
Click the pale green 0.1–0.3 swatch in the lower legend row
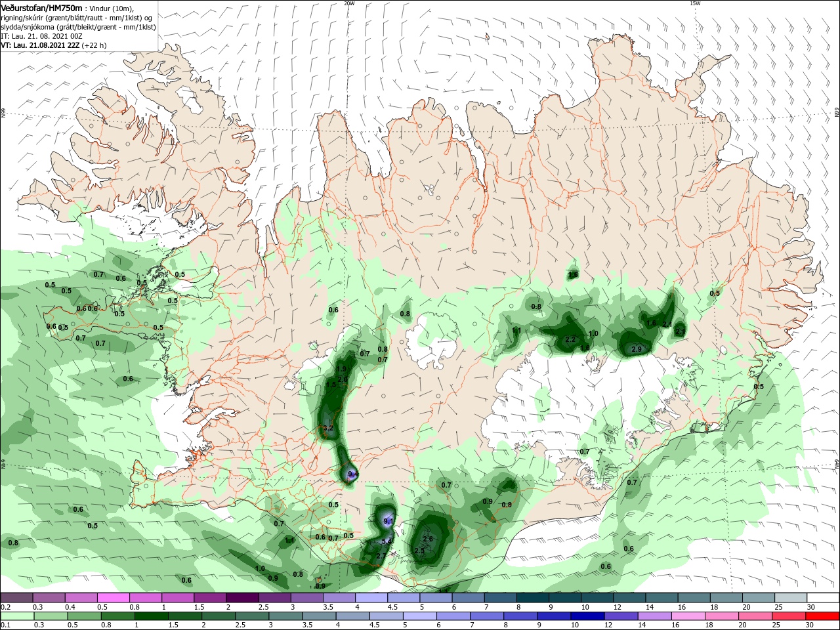pos(16,616)
